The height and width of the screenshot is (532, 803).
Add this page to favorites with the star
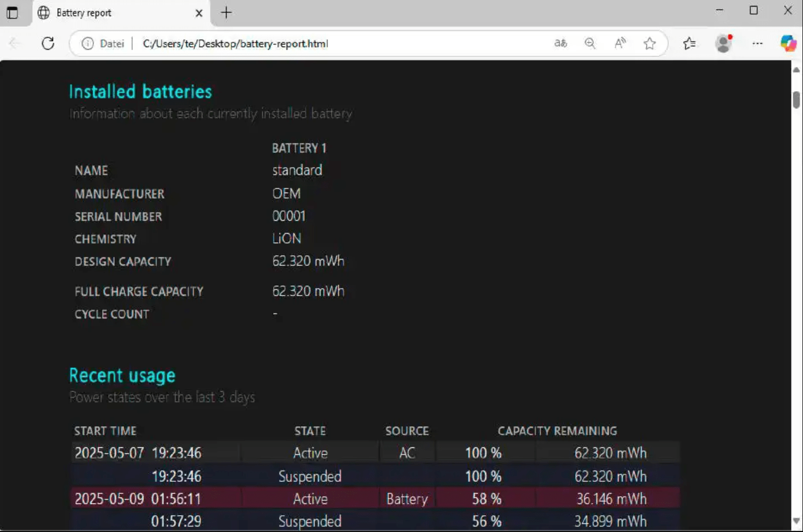(650, 43)
